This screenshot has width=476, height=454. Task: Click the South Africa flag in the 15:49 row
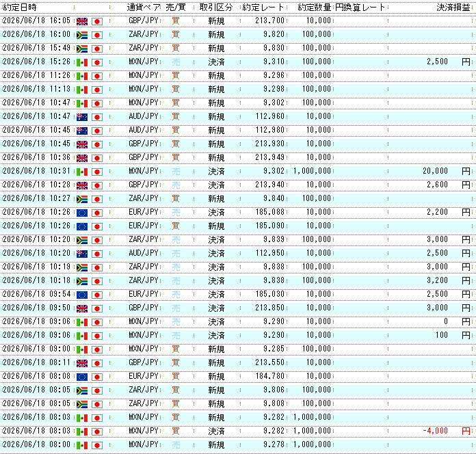click(x=82, y=49)
